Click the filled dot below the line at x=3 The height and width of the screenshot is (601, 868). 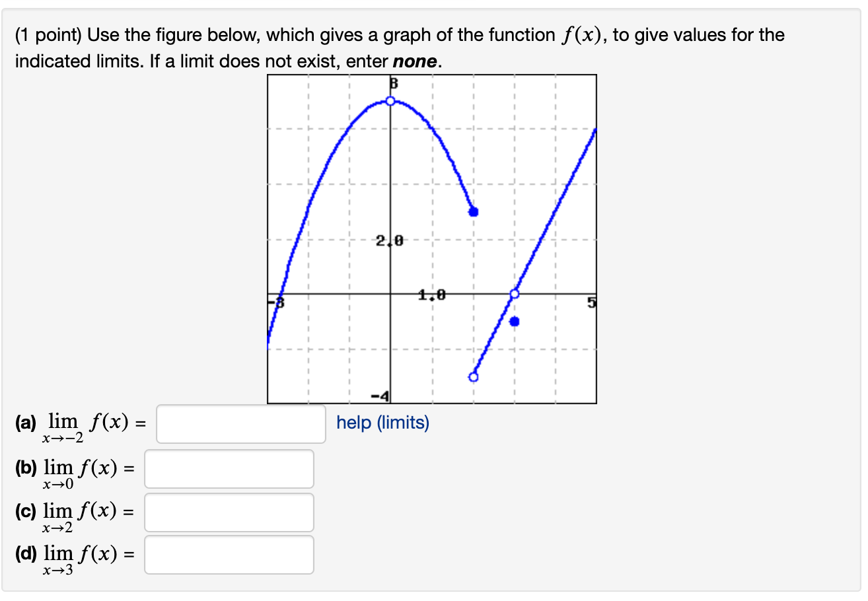click(515, 320)
